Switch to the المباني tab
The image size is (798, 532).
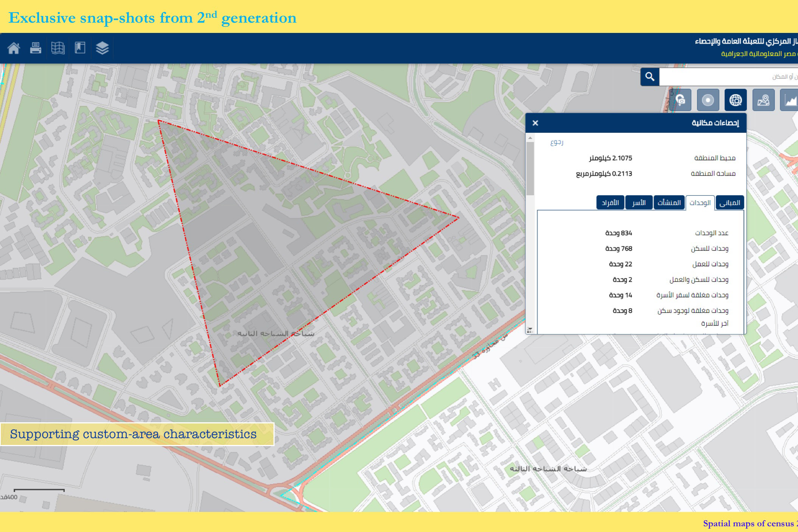730,203
